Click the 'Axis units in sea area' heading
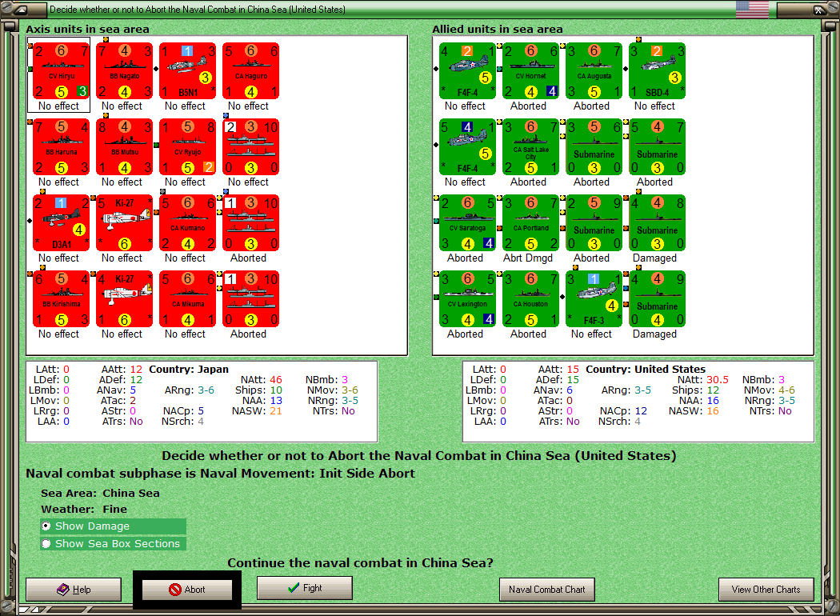This screenshot has width=840, height=616. point(88,29)
